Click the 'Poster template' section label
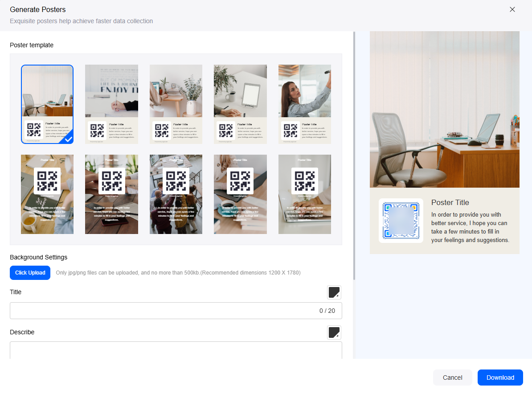 [32, 45]
